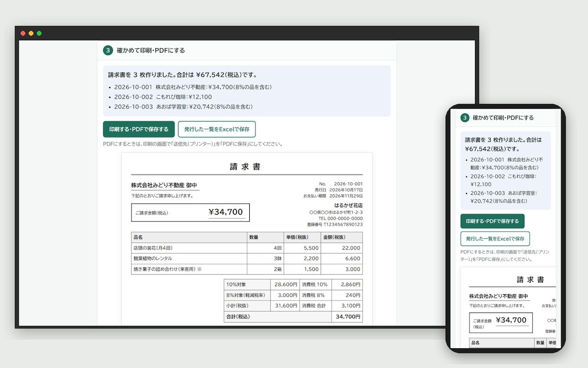Click the 8%対象(軽減税率) label

(x=247, y=295)
